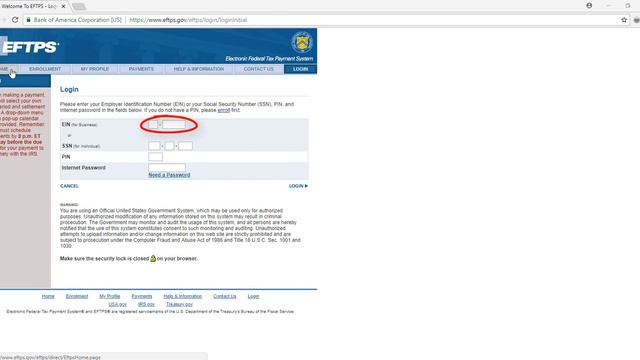Submit the form with the Login button

[x=298, y=186]
